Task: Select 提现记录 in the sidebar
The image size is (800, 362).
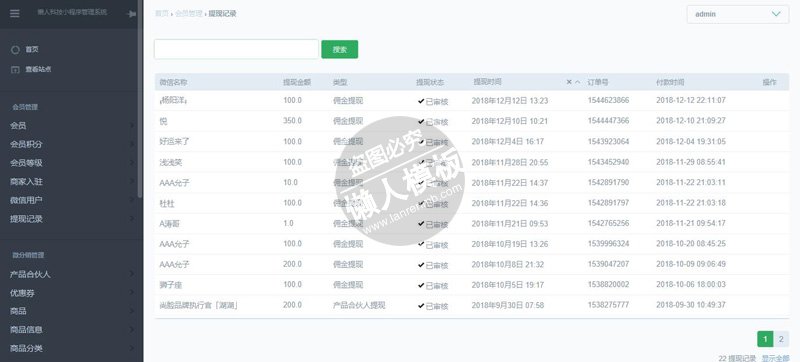Action: (x=26, y=219)
